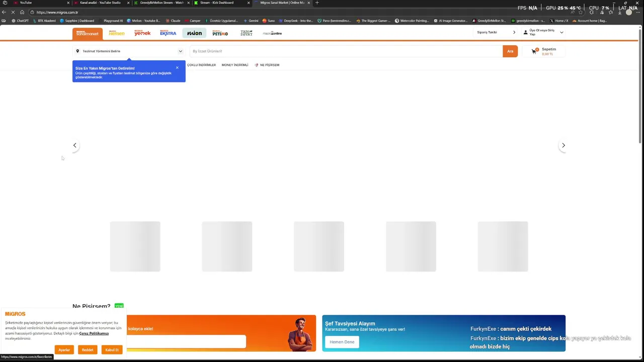This screenshot has height=362, width=644.
Task: Open the Account home bookmark
Action: [x=589, y=21]
